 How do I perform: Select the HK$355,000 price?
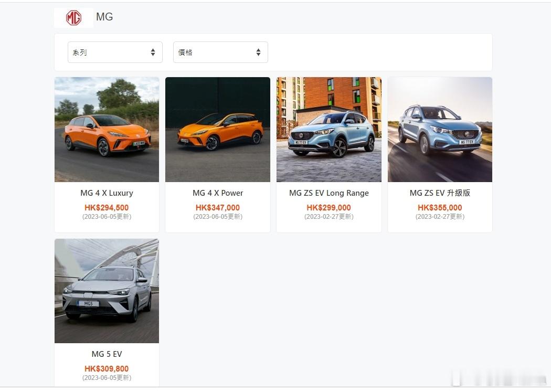point(440,208)
